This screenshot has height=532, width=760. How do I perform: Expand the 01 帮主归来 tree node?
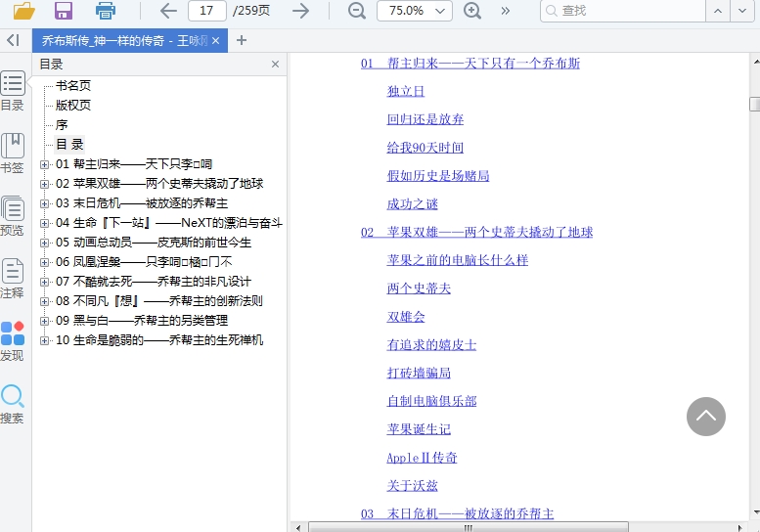point(44,164)
